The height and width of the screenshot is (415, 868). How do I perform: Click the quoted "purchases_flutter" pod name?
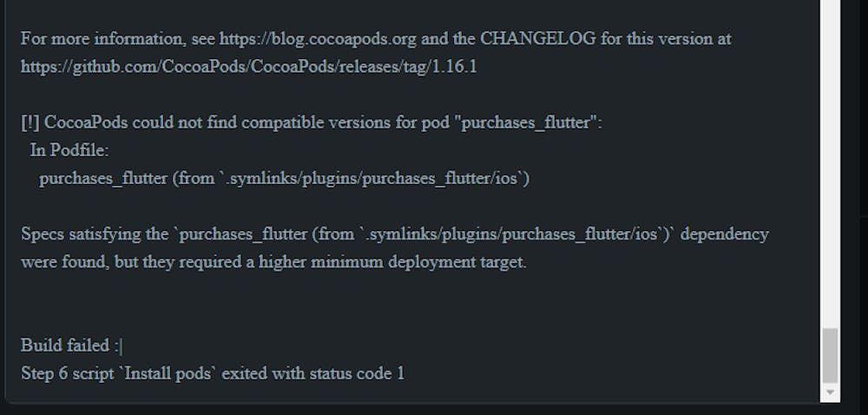point(529,122)
